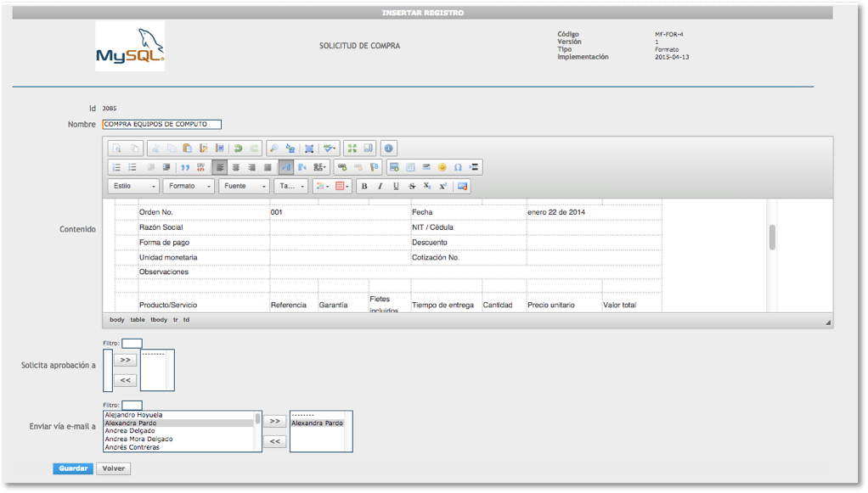This screenshot has width=868, height=493.
Task: Open the spell check ABC dropdown
Action: pos(330,148)
